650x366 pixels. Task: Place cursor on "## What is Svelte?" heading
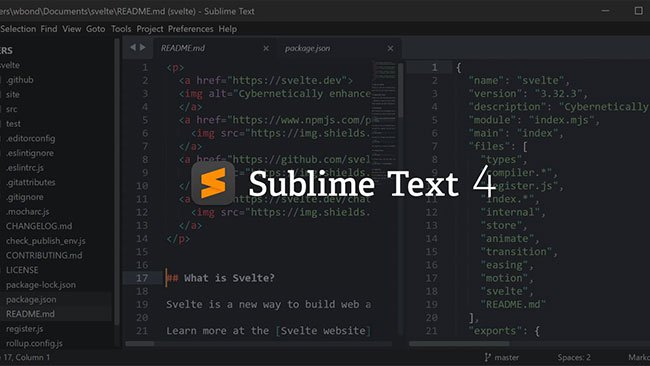(220, 278)
